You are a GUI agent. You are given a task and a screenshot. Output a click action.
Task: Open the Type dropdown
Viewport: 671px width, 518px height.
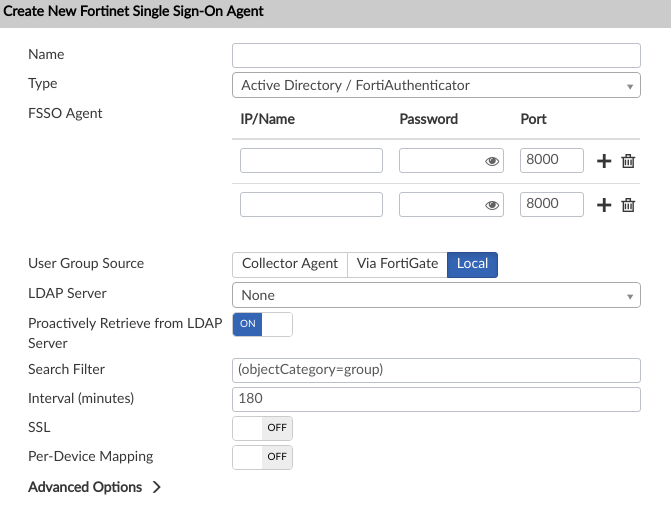point(435,85)
